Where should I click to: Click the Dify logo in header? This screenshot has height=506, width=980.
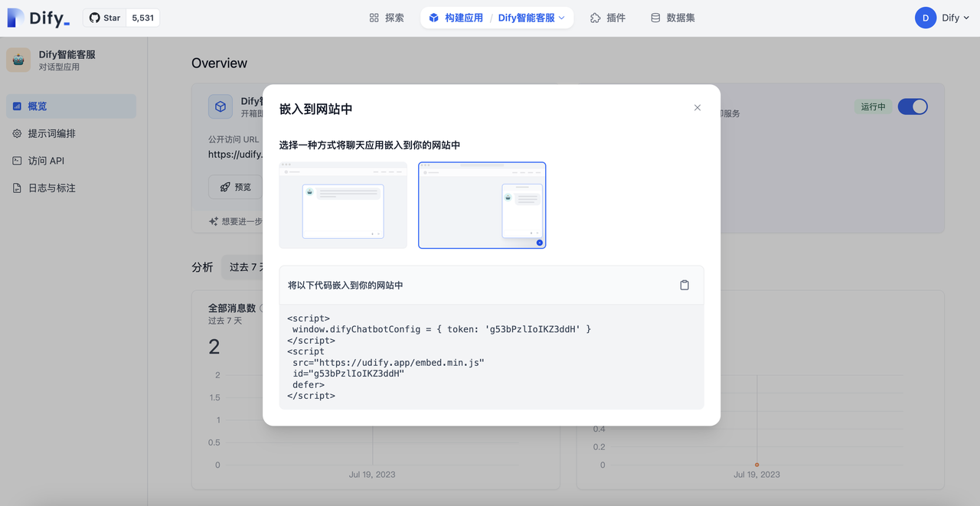pyautogui.click(x=38, y=18)
